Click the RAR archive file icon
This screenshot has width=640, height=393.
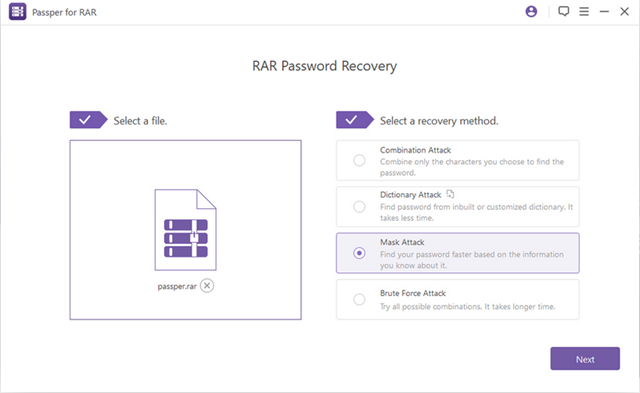pos(186,230)
